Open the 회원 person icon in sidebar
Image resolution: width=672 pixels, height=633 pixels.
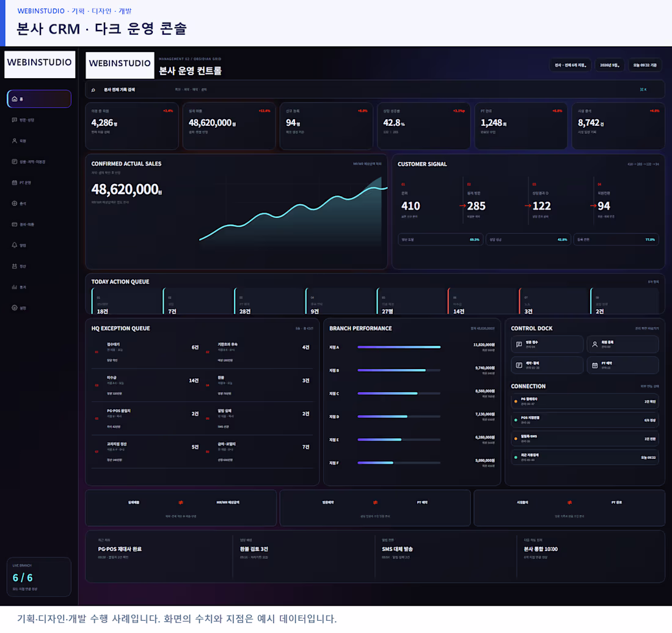(15, 141)
